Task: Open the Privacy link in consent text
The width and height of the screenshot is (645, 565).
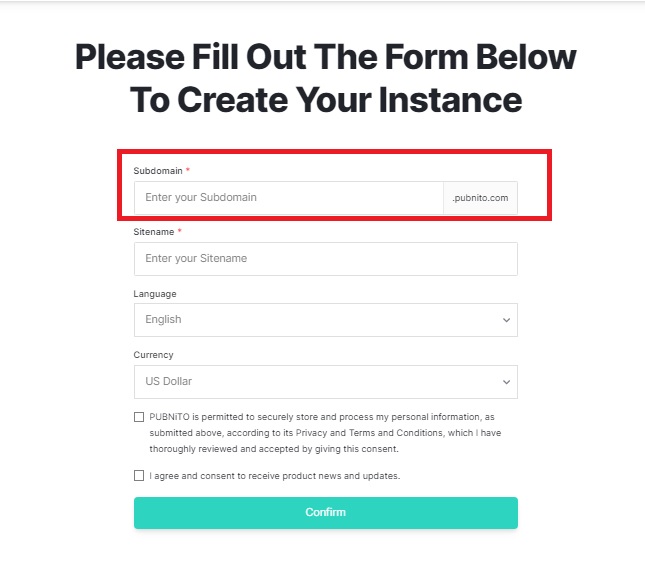Action: click(313, 433)
